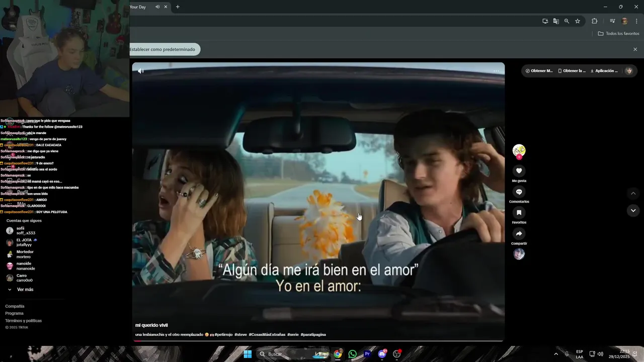
Task: Share the video via Compartir arrow
Action: 519,234
